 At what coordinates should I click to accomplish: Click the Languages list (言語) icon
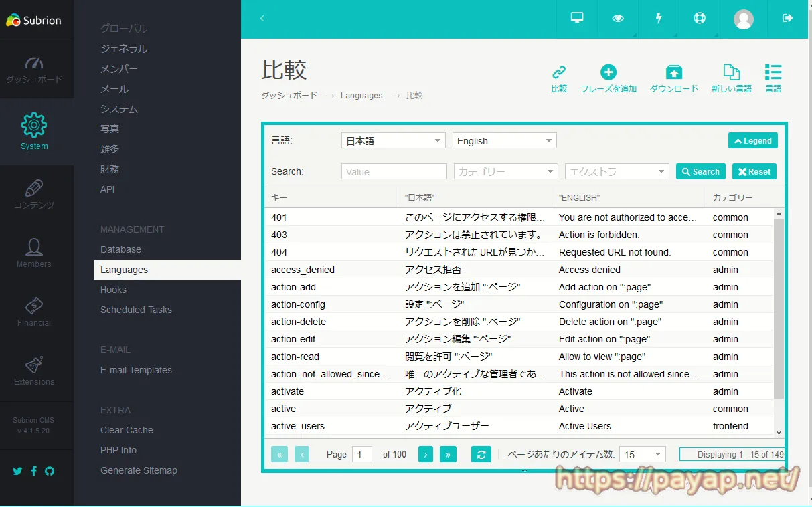click(x=773, y=73)
